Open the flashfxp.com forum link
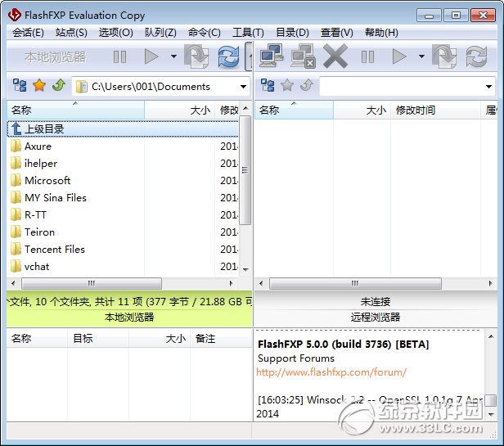Image resolution: width=504 pixels, height=446 pixels. [331, 372]
